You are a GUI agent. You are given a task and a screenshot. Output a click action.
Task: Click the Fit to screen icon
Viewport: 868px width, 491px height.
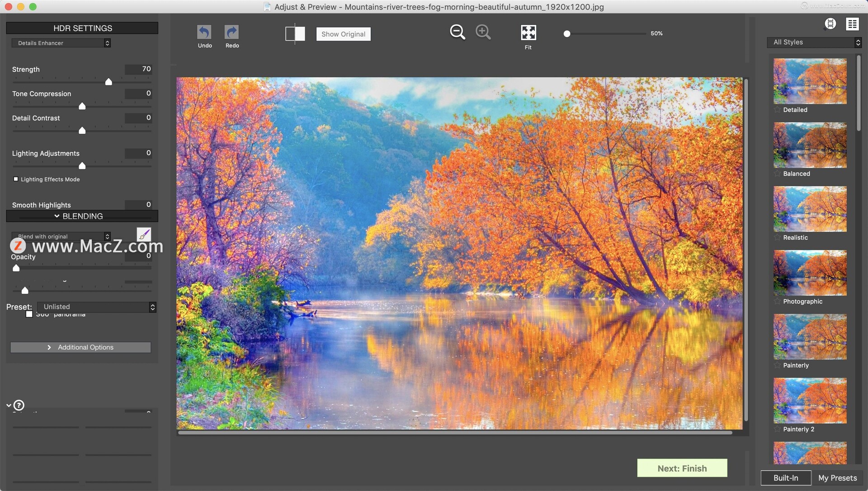[x=528, y=32]
